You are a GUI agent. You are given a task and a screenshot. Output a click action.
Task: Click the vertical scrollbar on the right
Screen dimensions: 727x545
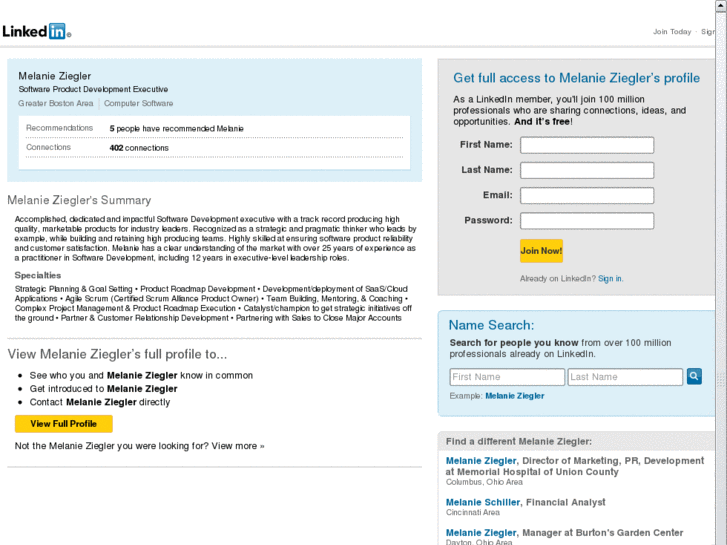[721, 272]
